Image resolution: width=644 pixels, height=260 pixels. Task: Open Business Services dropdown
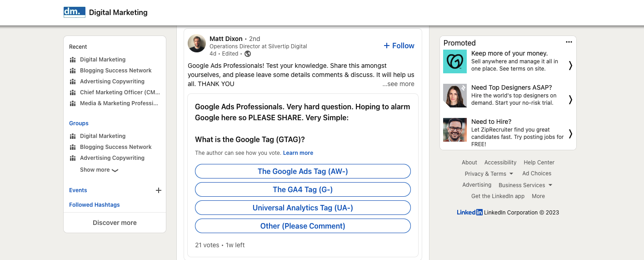(525, 185)
